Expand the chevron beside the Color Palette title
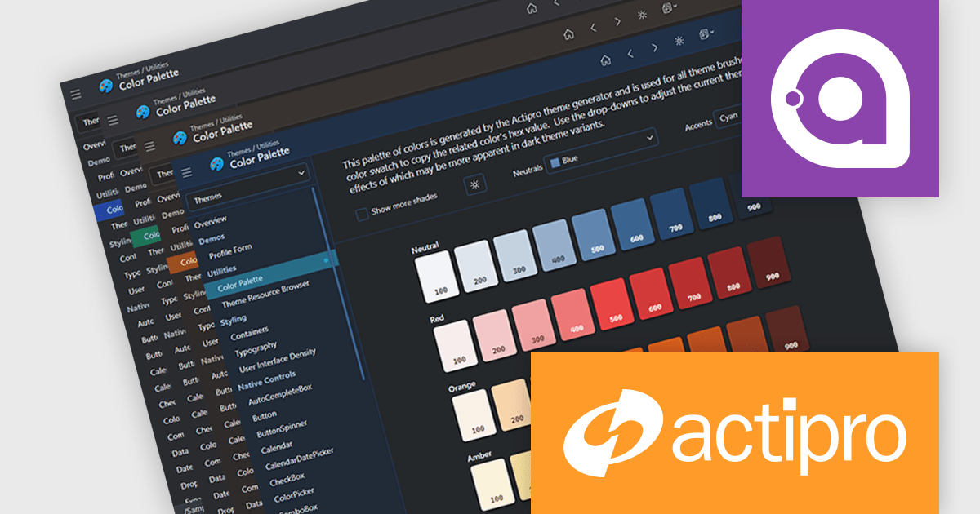Image resolution: width=980 pixels, height=514 pixels. pyautogui.click(x=301, y=172)
